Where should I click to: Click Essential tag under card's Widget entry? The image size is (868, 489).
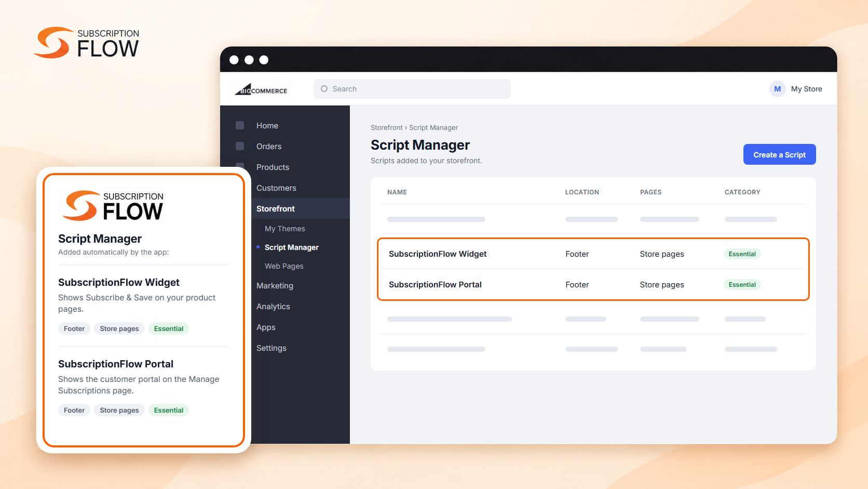click(x=169, y=328)
